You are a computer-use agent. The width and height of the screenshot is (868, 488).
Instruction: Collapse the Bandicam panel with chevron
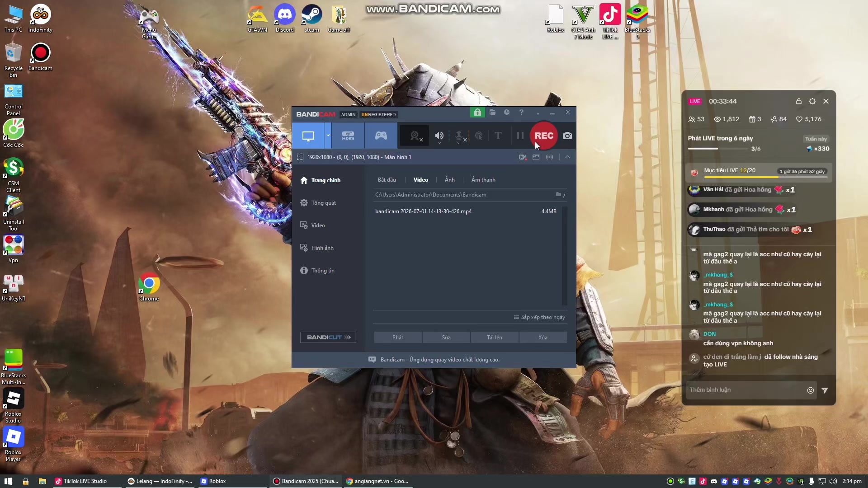568,157
